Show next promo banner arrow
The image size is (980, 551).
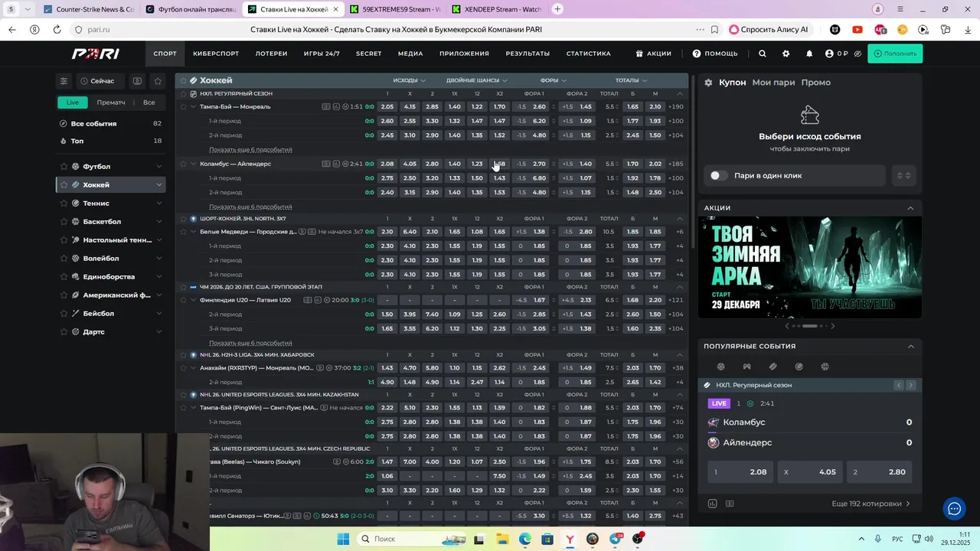tap(832, 326)
